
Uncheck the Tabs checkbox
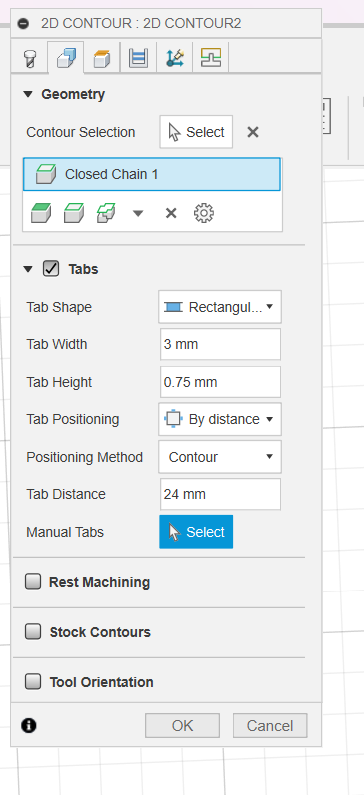(51, 269)
